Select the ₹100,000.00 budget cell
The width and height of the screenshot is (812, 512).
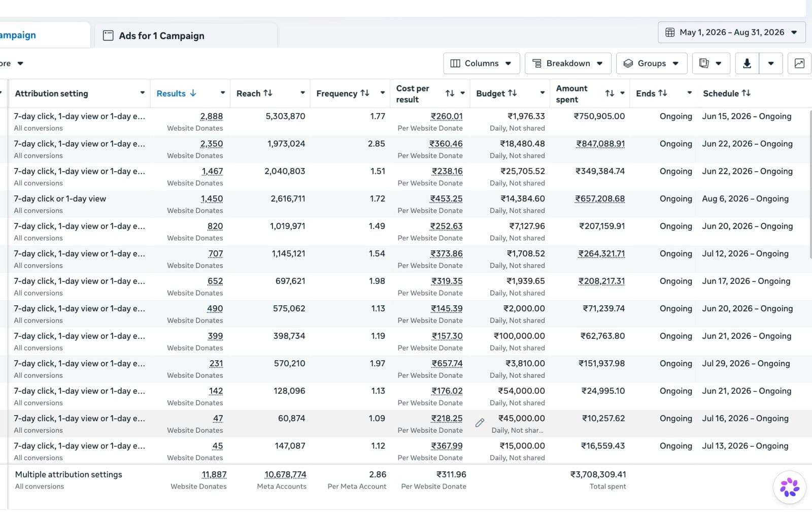519,336
